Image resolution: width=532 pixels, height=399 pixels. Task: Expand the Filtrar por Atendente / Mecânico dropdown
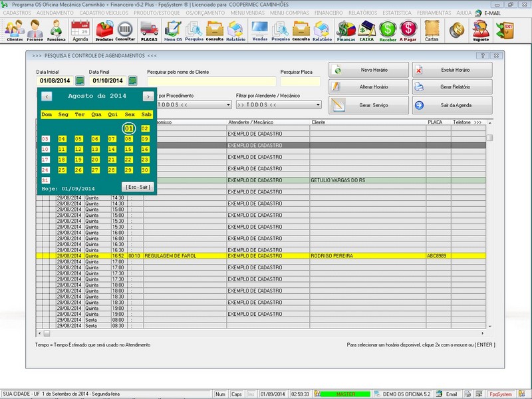318,105
